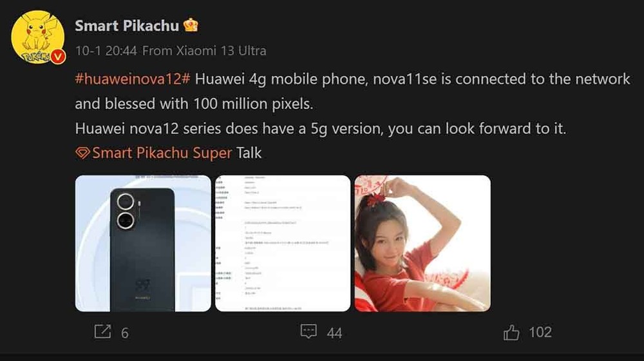The image size is (644, 361).
Task: Open the specification sheet thumbnail
Action: pyautogui.click(x=283, y=244)
